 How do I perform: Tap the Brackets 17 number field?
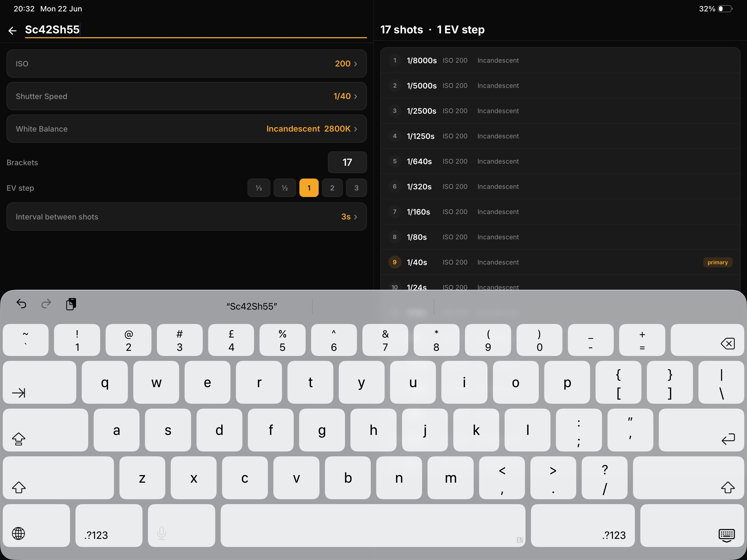[347, 162]
